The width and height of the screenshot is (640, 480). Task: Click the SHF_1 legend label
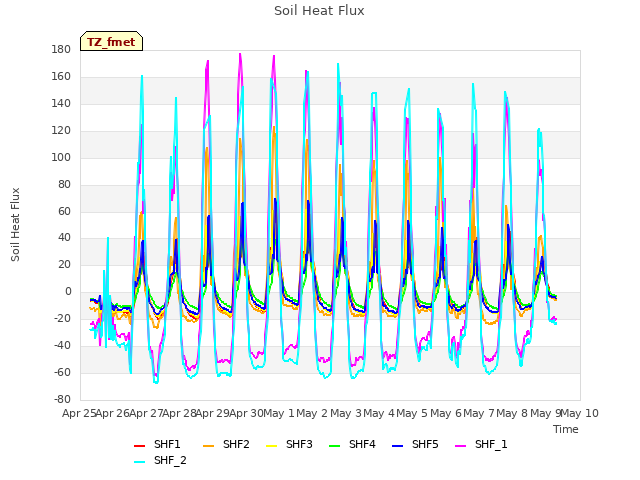tap(491, 444)
